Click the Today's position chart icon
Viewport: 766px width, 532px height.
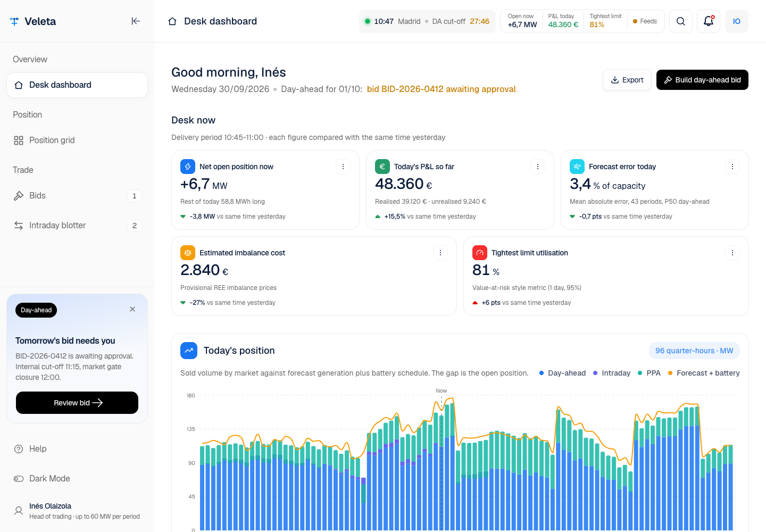(x=189, y=351)
